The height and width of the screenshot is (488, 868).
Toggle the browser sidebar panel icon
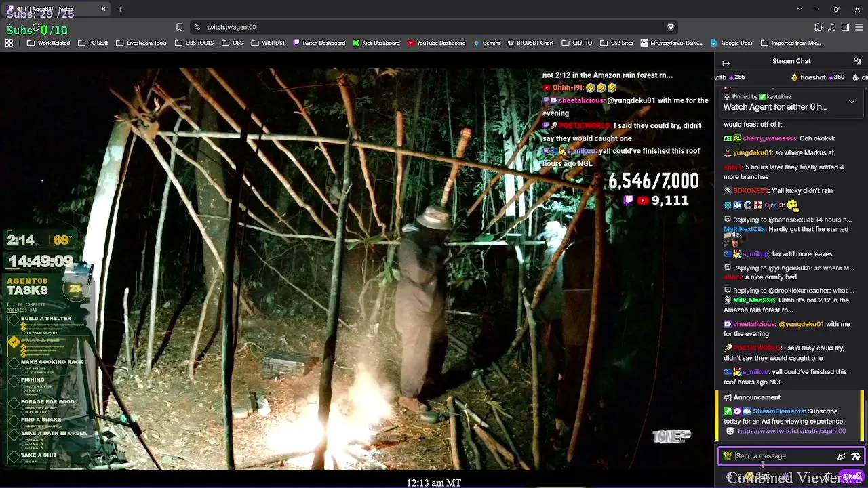845,27
